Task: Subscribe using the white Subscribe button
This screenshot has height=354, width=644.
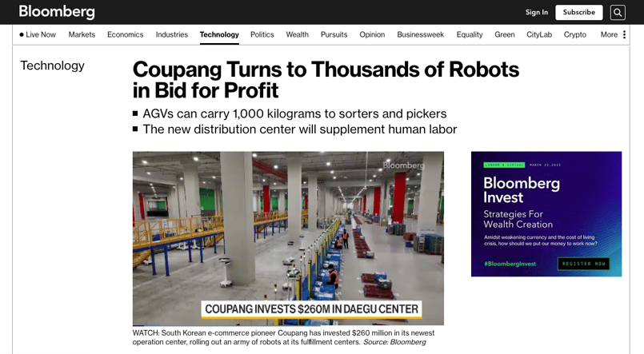Action: 578,12
